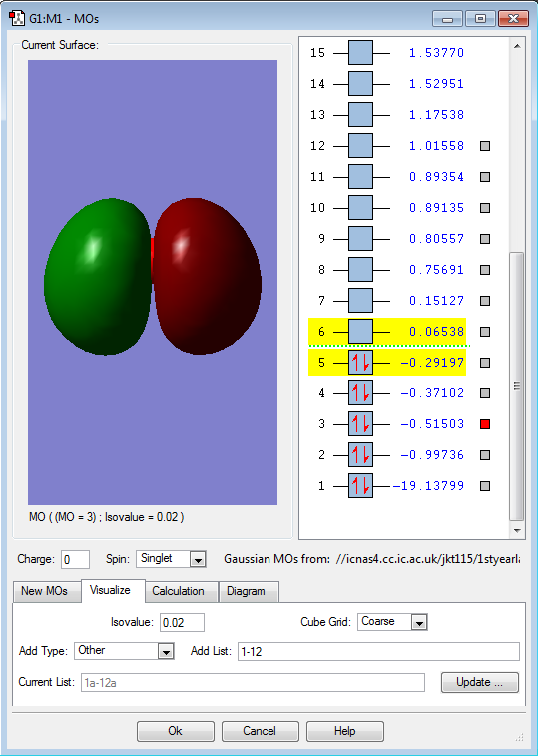
Task: Click the occupied orbital box for MO 2
Action: 360,455
